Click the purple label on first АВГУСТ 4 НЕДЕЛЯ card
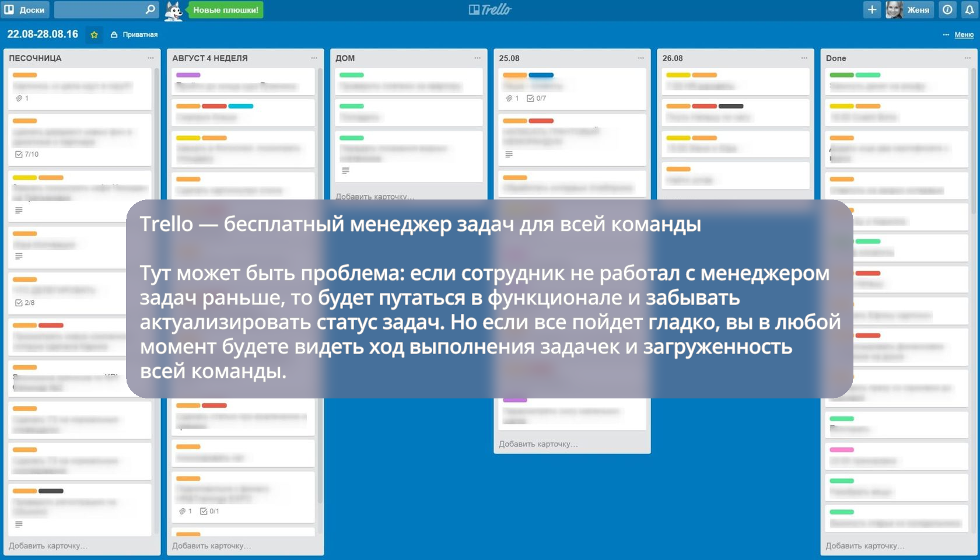This screenshot has width=980, height=560. (188, 75)
